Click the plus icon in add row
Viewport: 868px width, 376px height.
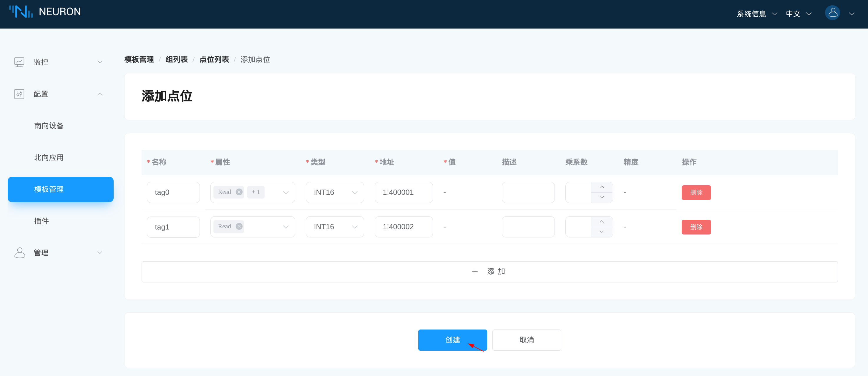(x=474, y=272)
